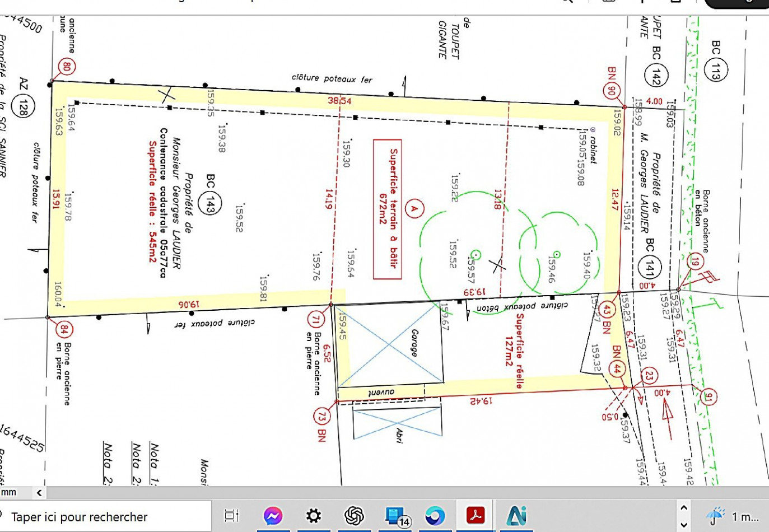Select the mm unit tab at bottom left
The height and width of the screenshot is (532, 769).
coord(8,493)
